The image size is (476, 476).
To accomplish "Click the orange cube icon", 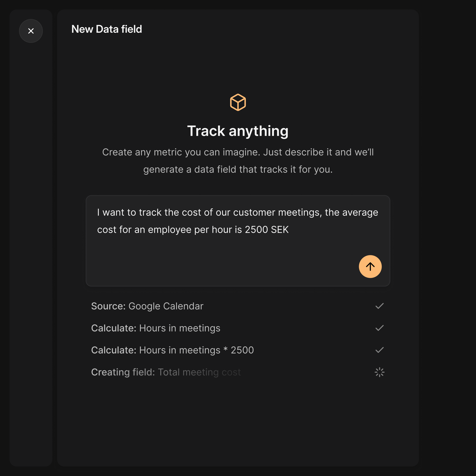I will coord(238,102).
